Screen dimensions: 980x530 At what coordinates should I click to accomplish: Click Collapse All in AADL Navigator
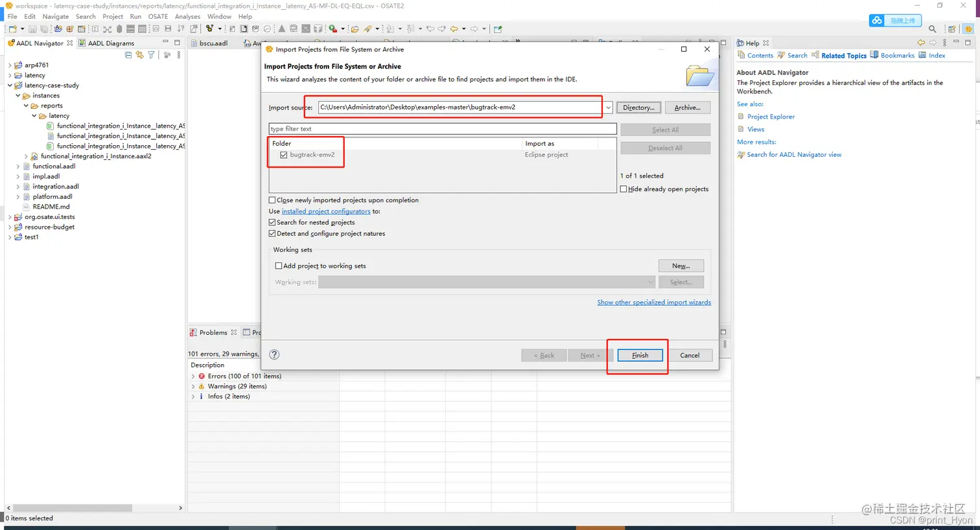128,55
